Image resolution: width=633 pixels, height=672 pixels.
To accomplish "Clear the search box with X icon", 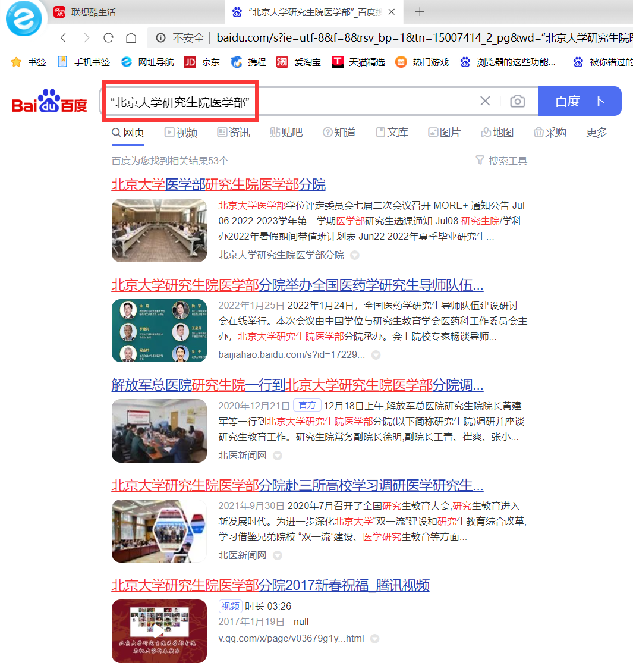I will click(x=485, y=101).
